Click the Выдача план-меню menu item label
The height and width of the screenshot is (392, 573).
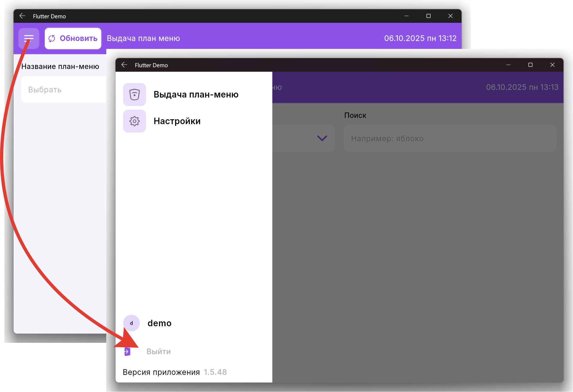(196, 94)
